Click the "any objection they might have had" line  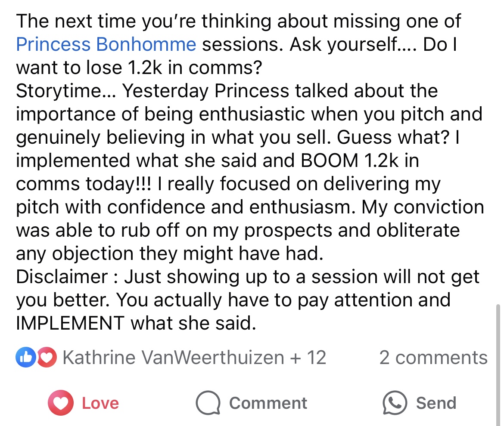(169, 253)
